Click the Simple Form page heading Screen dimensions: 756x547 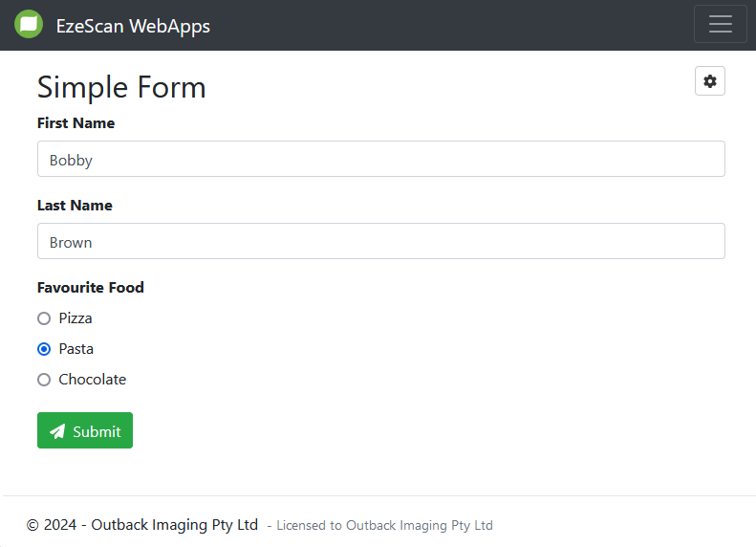coord(121,87)
